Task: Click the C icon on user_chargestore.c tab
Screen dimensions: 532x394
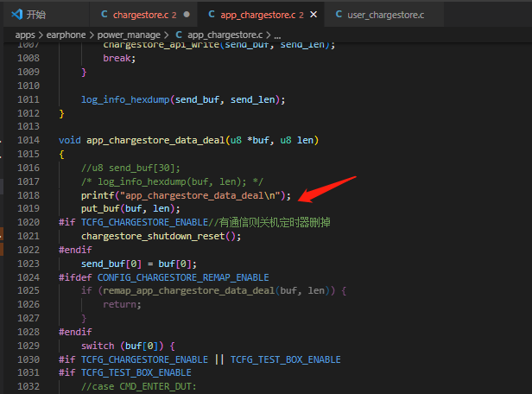Action: (x=339, y=14)
